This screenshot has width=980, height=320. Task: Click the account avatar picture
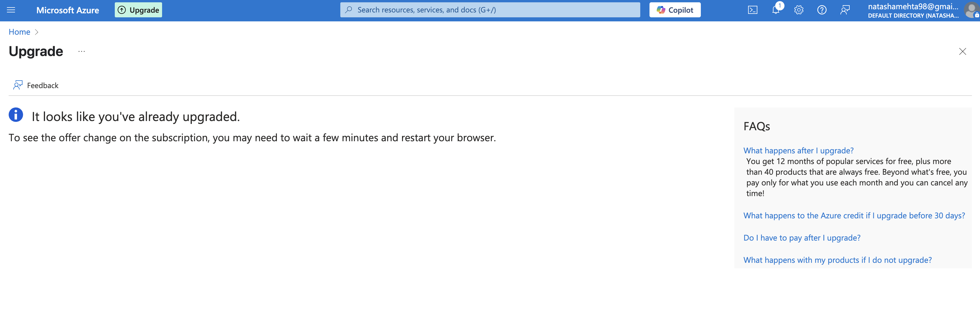(971, 10)
